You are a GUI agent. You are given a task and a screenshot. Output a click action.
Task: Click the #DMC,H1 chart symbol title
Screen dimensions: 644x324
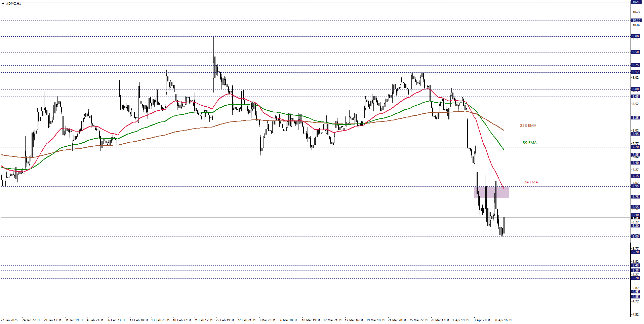[x=13, y=3]
